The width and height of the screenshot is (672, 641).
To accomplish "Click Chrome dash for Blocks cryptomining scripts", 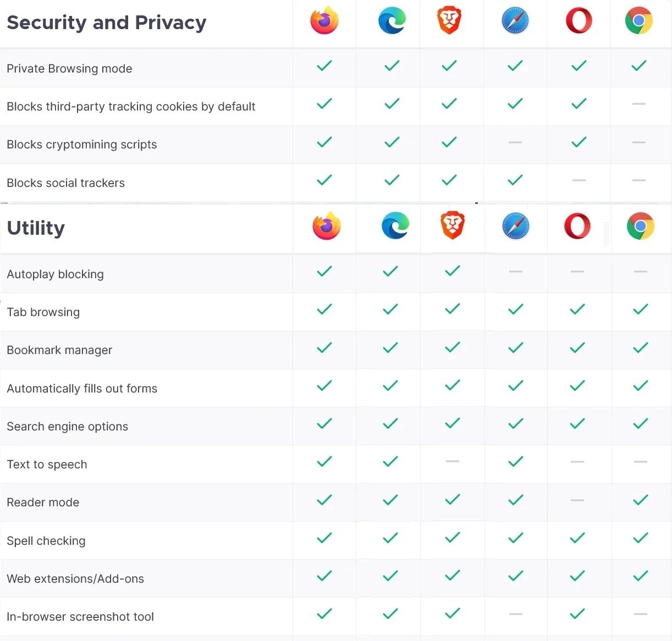I will click(639, 142).
